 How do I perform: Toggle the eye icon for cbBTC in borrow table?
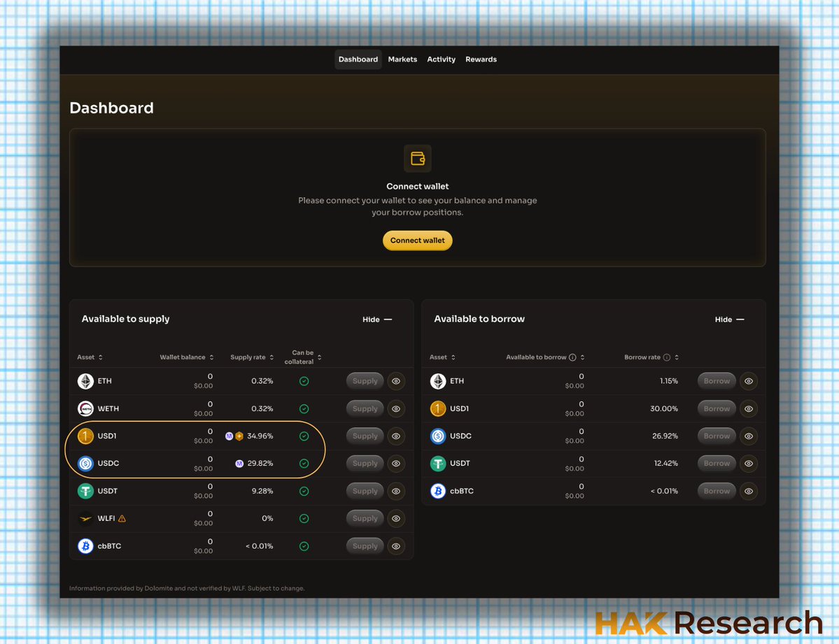pyautogui.click(x=748, y=491)
